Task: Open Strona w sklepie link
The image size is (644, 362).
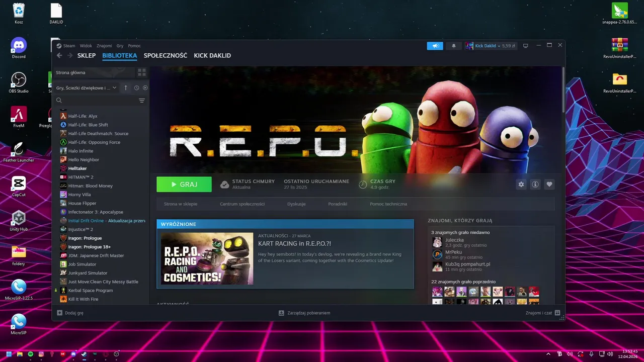Action: [x=181, y=204]
